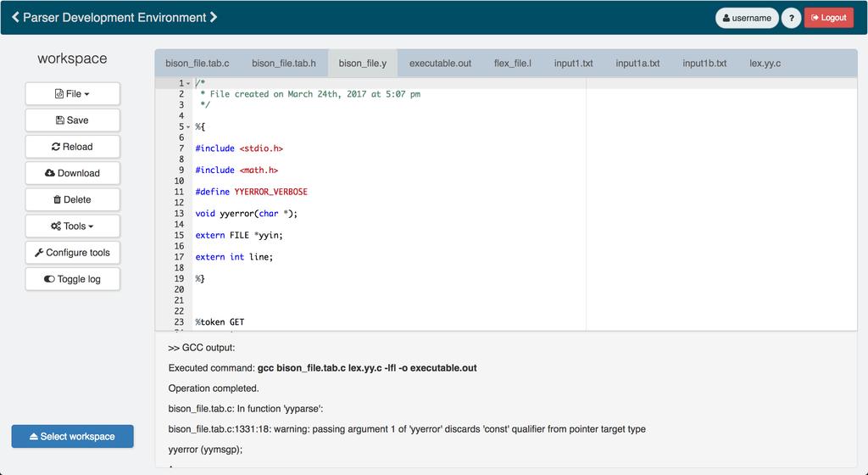Click the 'Operation completed.' log message
Viewport: 868px width, 475px height.
click(x=214, y=388)
